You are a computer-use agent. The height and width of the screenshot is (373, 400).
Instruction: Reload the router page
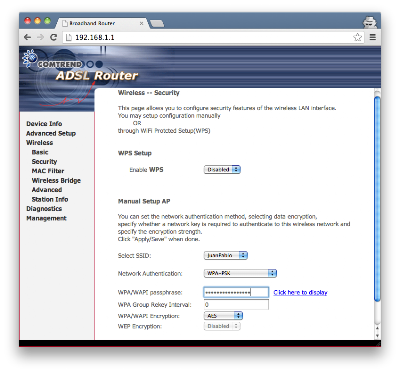(x=53, y=37)
